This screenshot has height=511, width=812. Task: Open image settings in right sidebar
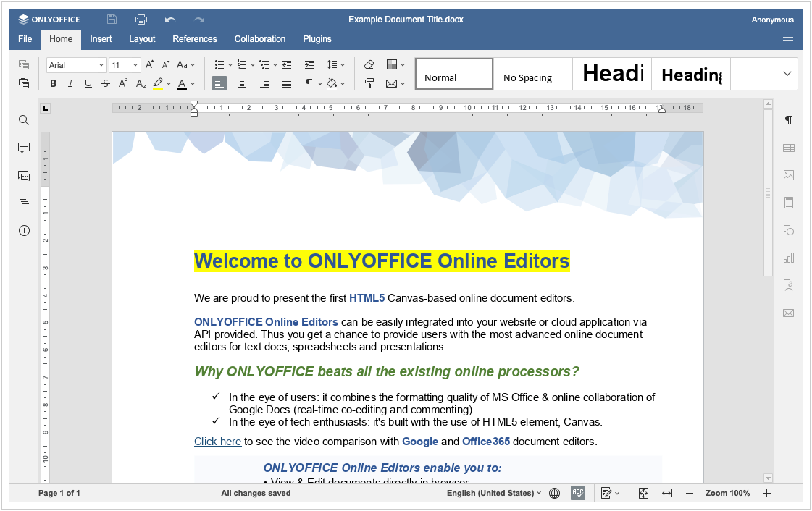pos(788,175)
